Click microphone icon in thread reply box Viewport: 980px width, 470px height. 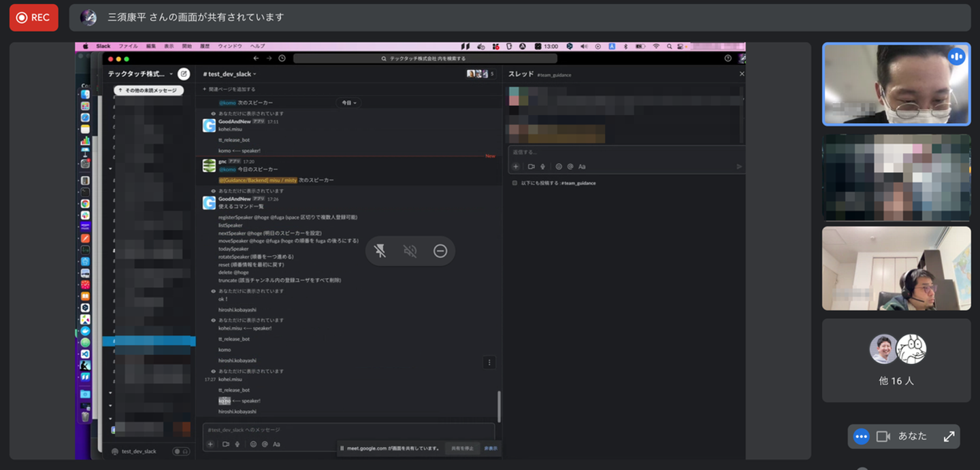(x=542, y=166)
